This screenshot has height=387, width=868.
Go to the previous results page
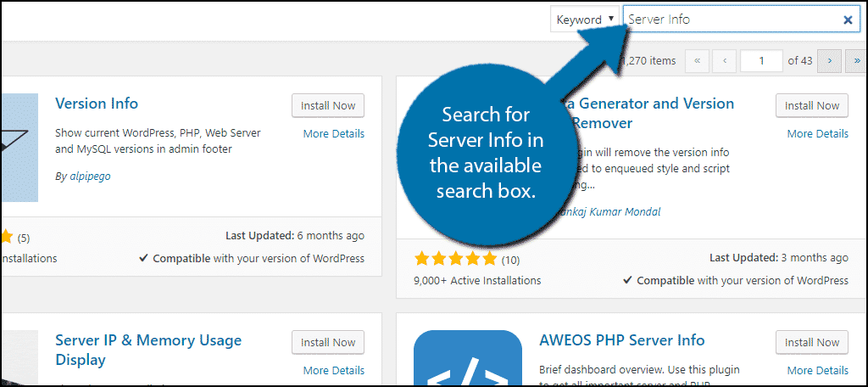coord(724,61)
